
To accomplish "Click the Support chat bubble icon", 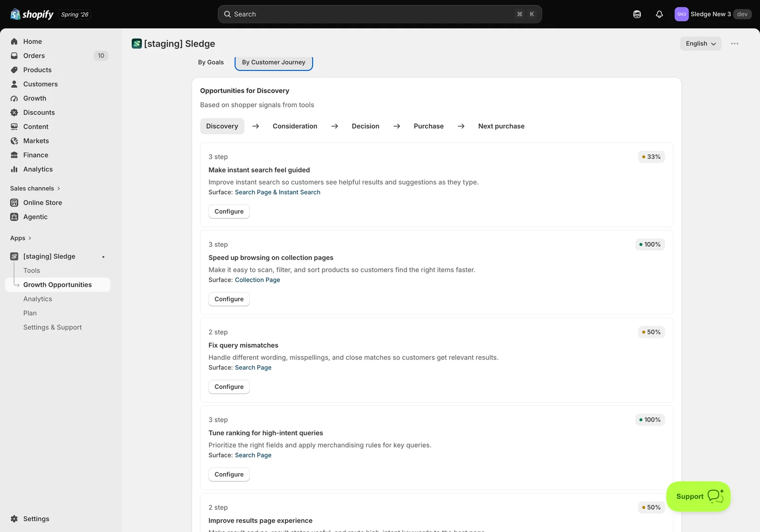I will pos(715,496).
